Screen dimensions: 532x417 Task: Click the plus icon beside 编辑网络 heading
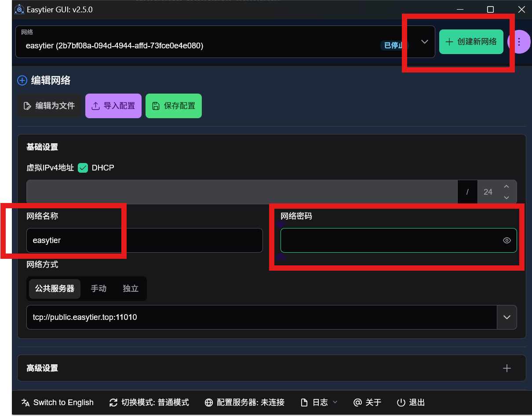22,80
